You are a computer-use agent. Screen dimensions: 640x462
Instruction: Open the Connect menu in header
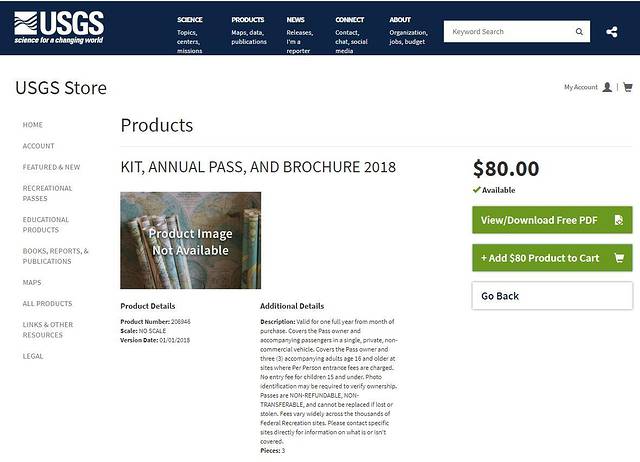click(x=350, y=20)
